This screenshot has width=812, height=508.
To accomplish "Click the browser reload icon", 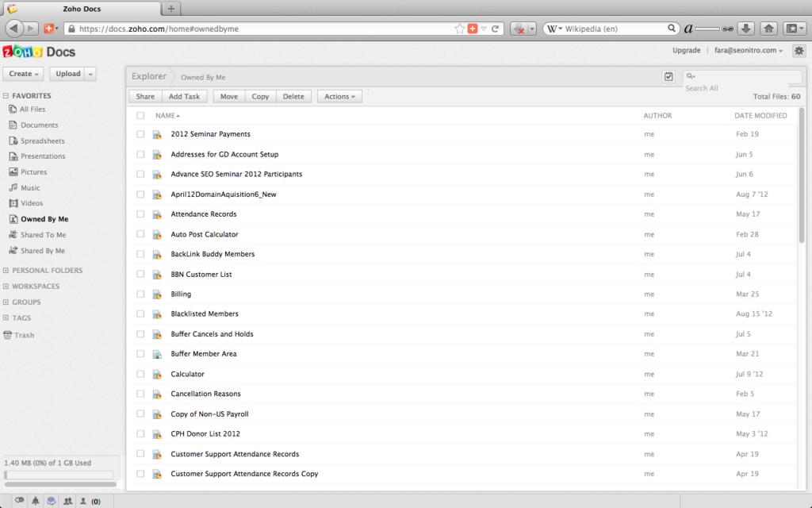I will [496, 29].
